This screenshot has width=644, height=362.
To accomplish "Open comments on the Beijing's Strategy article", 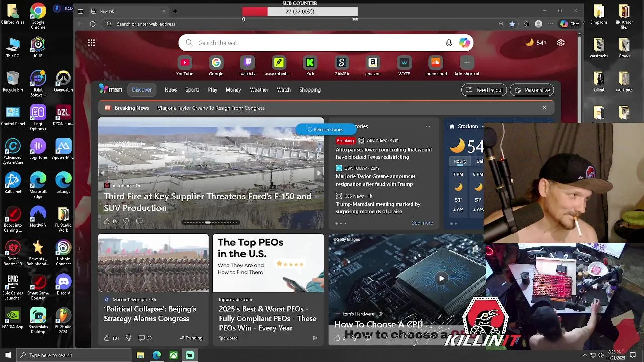I will 145,338.
